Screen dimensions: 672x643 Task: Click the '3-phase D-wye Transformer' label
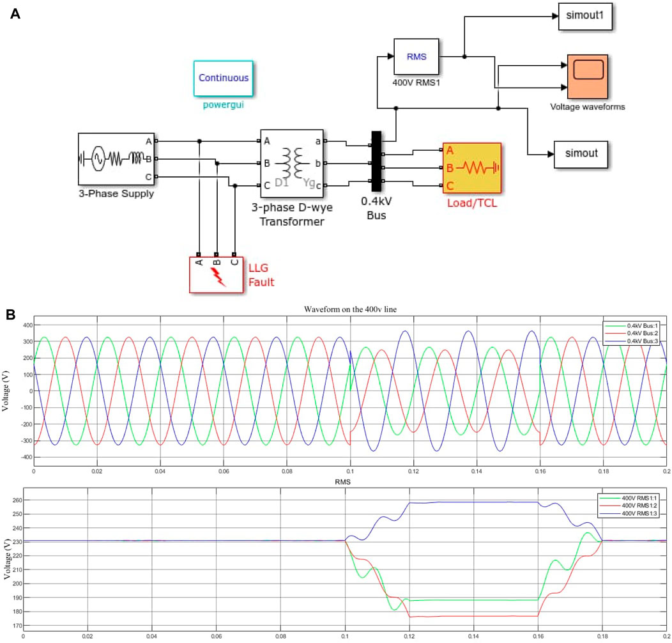292,215
